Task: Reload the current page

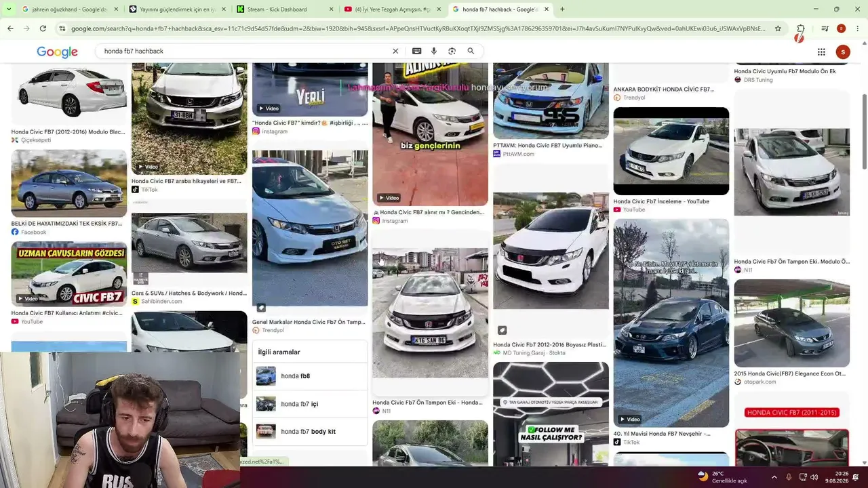Action: 43,28
